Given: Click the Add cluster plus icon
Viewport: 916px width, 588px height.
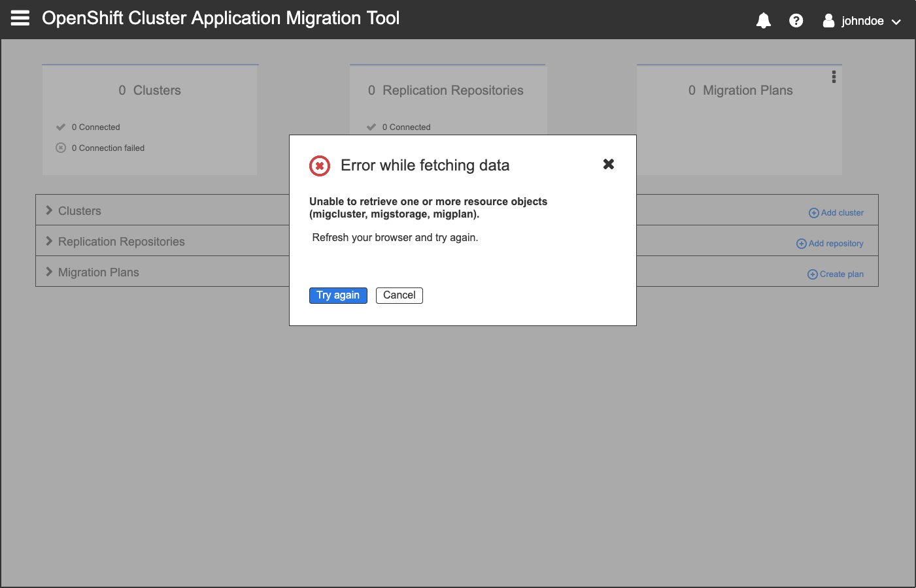Looking at the screenshot, I should [x=813, y=212].
